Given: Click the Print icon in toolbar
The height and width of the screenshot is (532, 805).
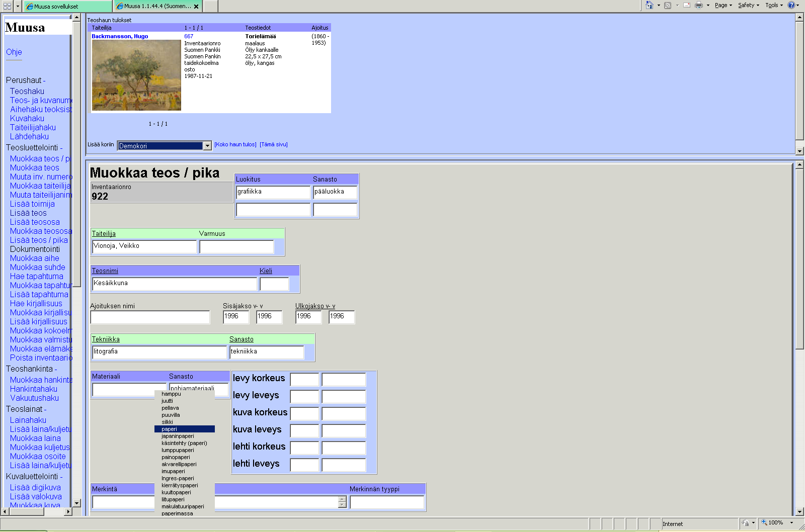Looking at the screenshot, I should coord(699,6).
